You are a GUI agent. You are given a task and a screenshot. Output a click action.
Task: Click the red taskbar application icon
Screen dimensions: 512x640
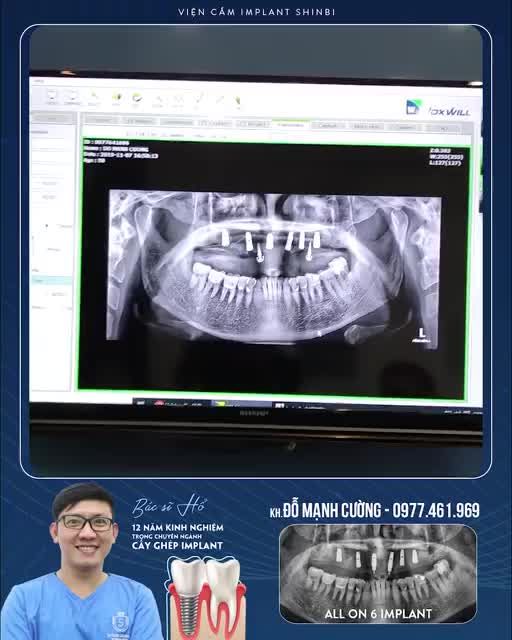(x=158, y=404)
